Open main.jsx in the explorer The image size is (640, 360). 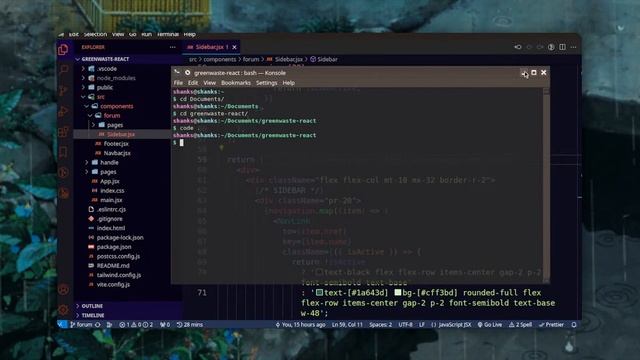(x=111, y=200)
